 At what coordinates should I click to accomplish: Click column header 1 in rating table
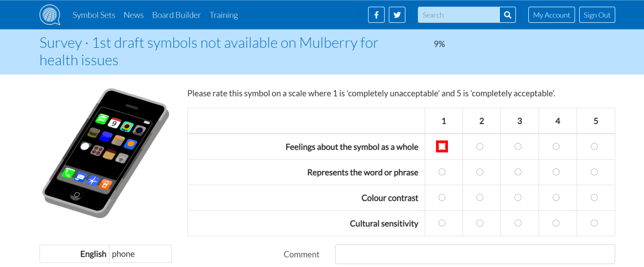coord(444,121)
